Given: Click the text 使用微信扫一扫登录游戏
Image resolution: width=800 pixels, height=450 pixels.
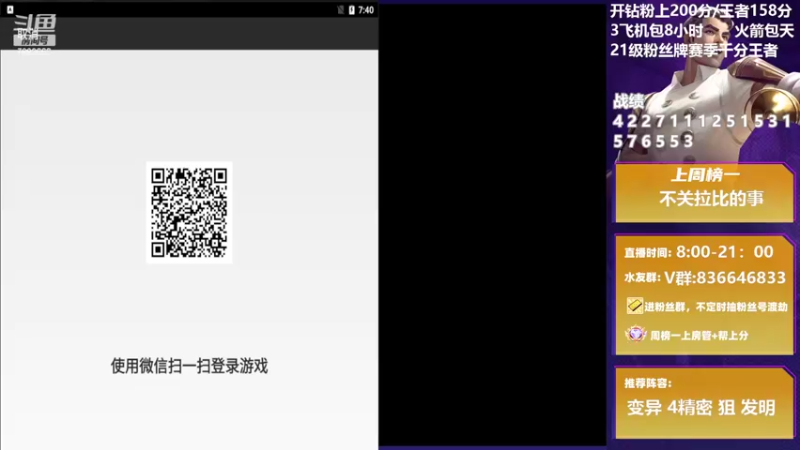Looking at the screenshot, I should click(x=189, y=366).
